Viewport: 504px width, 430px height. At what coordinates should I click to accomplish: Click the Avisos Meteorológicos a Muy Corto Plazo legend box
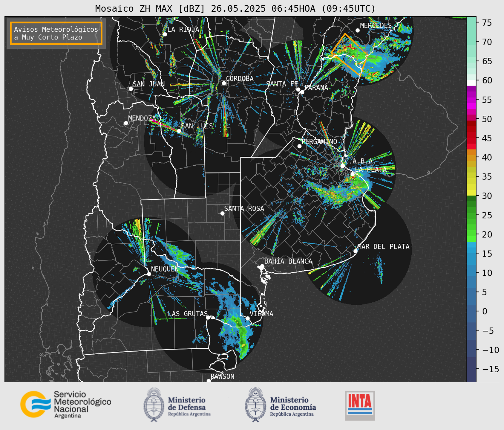pos(56,33)
